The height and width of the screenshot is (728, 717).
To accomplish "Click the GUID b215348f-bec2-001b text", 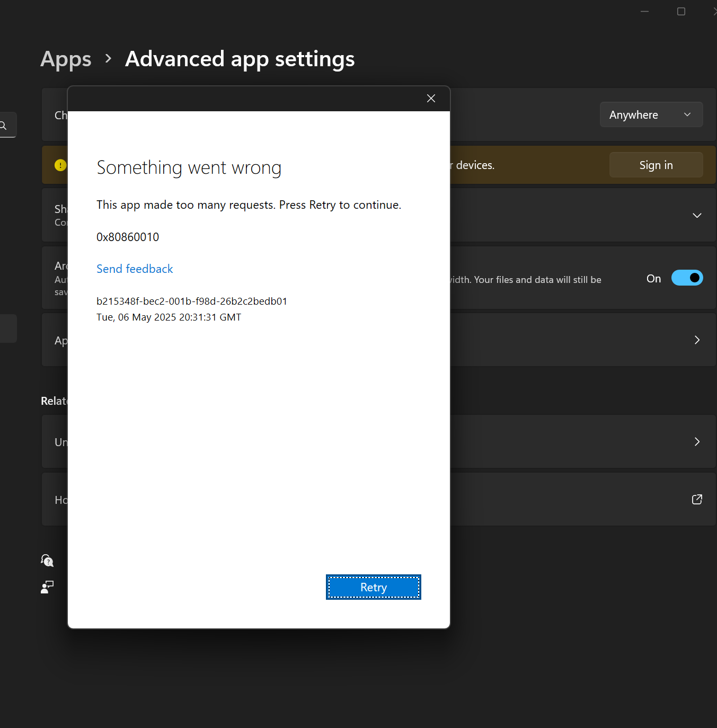I will (x=192, y=301).
